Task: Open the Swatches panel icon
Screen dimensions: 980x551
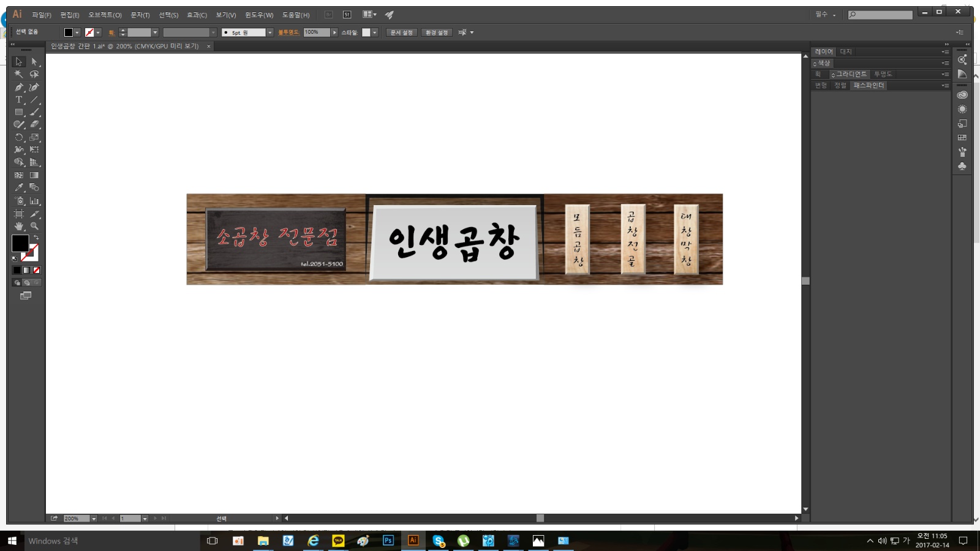Action: [962, 138]
